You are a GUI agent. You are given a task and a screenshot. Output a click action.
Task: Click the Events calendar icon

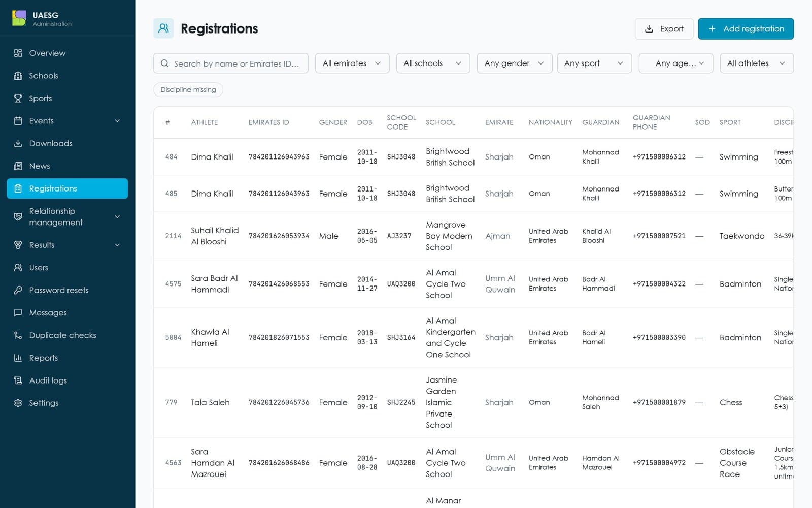(x=18, y=121)
